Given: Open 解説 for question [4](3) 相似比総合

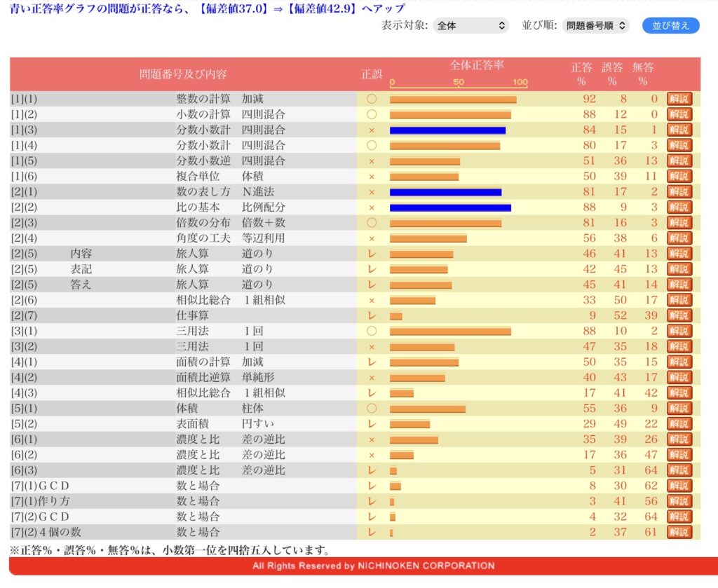Looking at the screenshot, I should click(x=679, y=392).
